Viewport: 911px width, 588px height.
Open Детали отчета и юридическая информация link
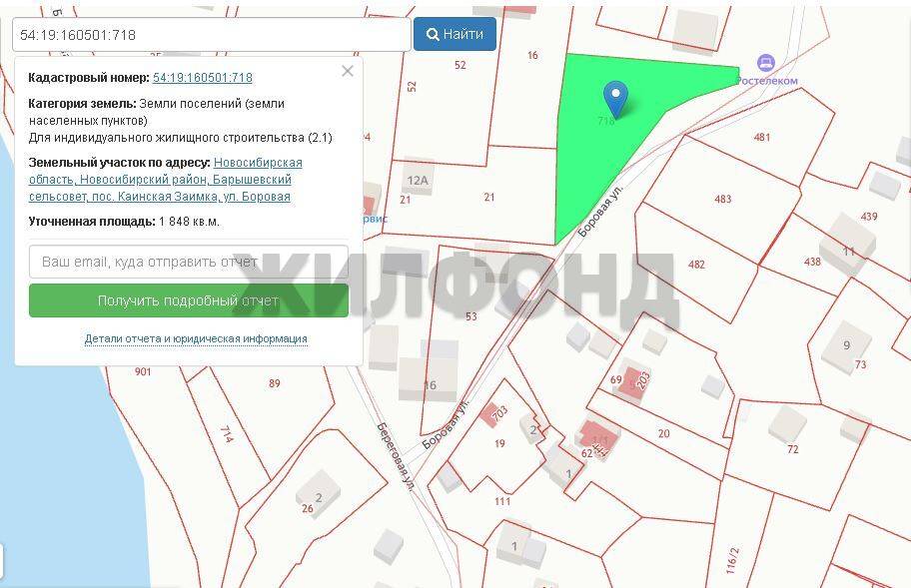pyautogui.click(x=196, y=339)
